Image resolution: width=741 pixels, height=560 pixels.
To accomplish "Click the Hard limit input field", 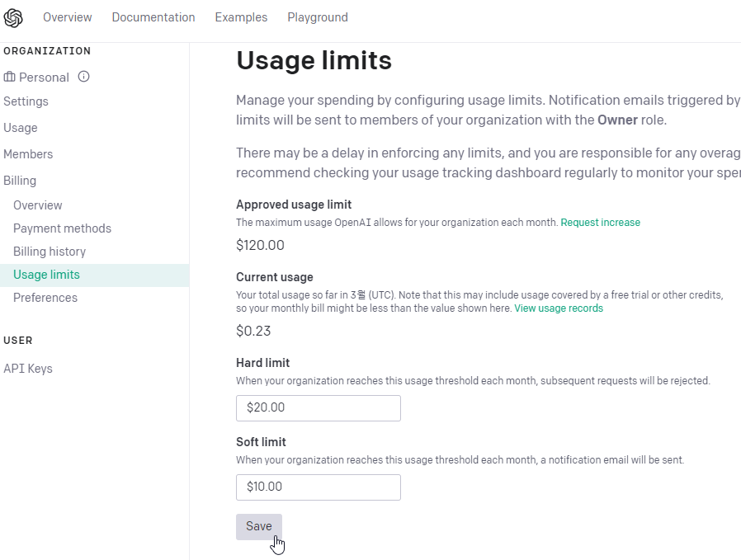I will click(x=319, y=408).
